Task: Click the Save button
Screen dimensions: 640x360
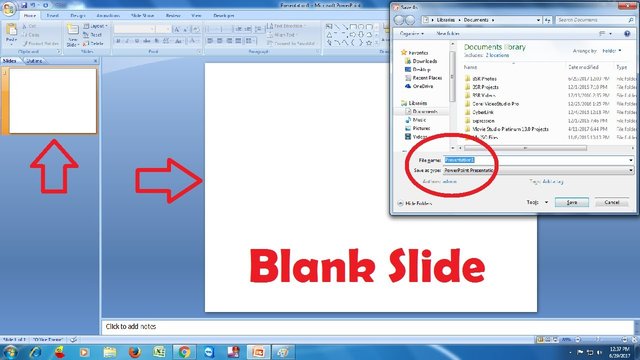Action: tap(571, 202)
